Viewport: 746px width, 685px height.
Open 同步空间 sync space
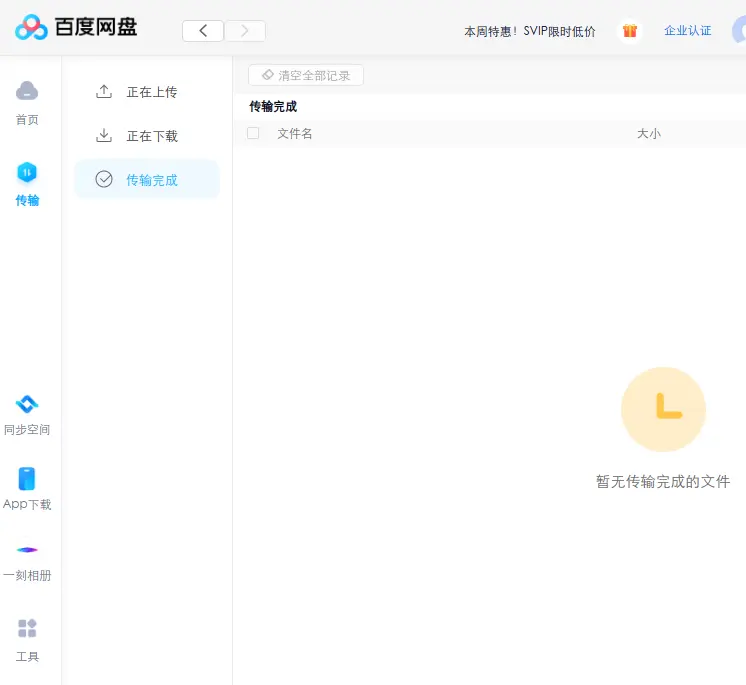pos(27,415)
